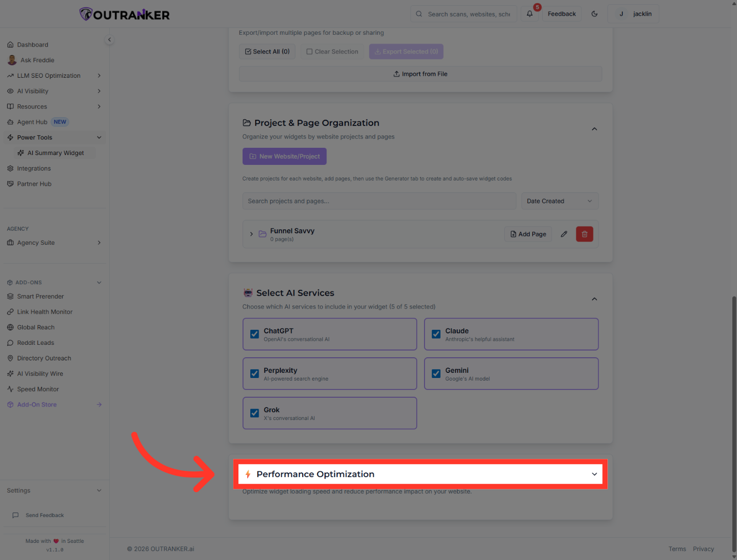Expand the Funnel Savvy project row

click(x=251, y=234)
